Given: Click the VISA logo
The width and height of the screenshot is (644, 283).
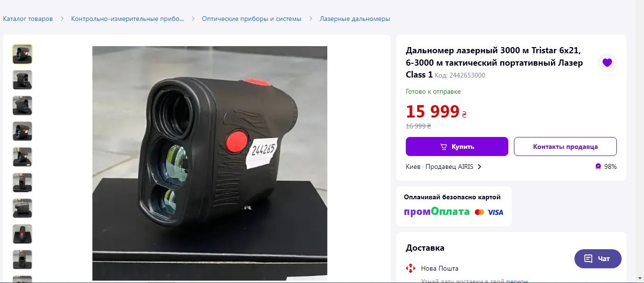Looking at the screenshot, I should (x=495, y=212).
